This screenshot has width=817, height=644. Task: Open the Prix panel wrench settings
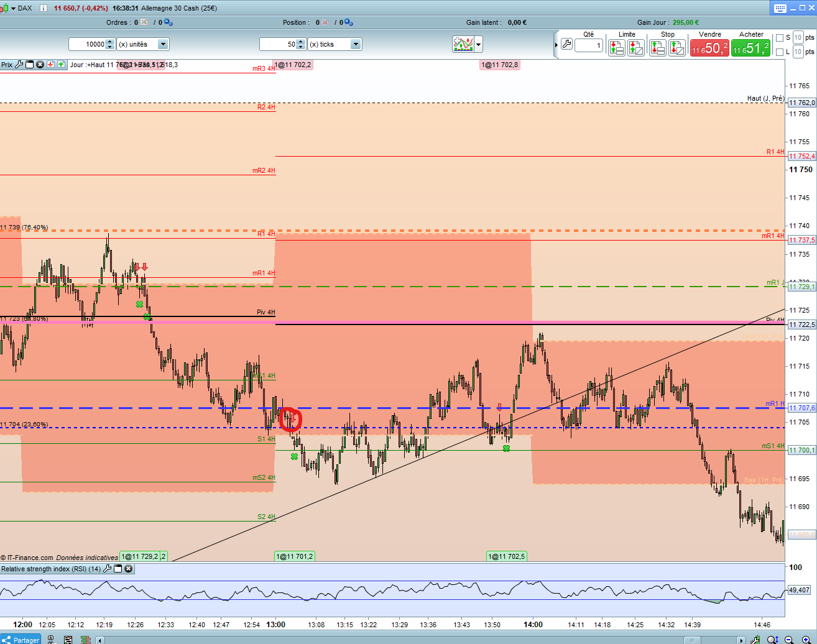(19, 65)
